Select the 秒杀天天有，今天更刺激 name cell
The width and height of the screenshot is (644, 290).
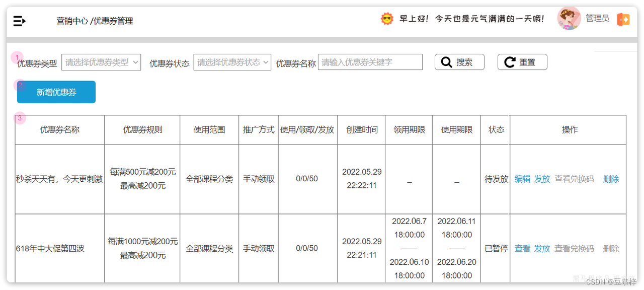point(59,179)
